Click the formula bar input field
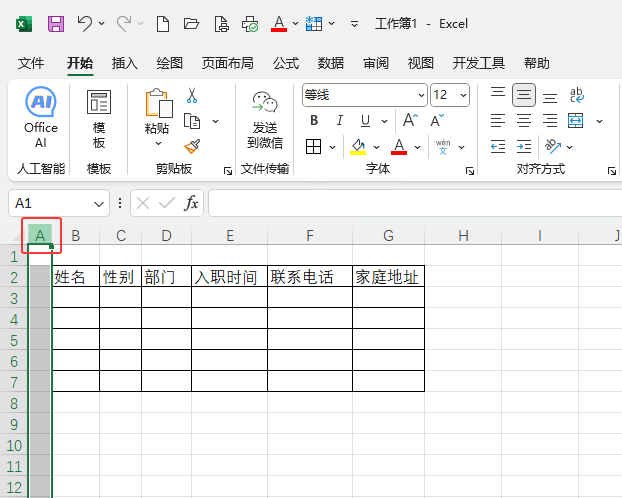The image size is (622, 498). coord(415,203)
